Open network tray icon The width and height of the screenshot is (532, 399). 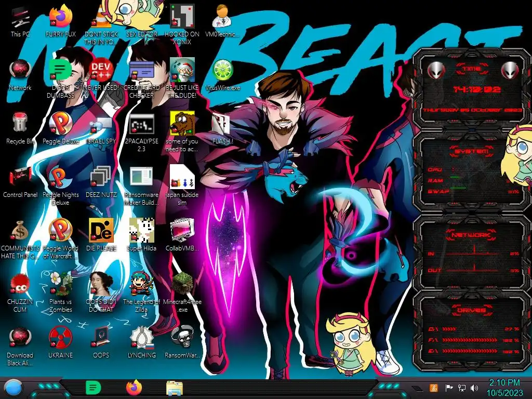point(462,388)
